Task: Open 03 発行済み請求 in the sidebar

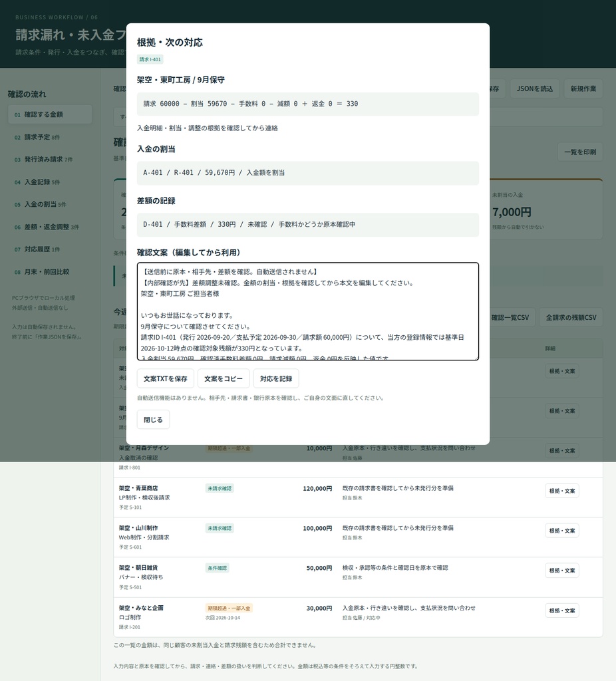Action: tap(50, 160)
